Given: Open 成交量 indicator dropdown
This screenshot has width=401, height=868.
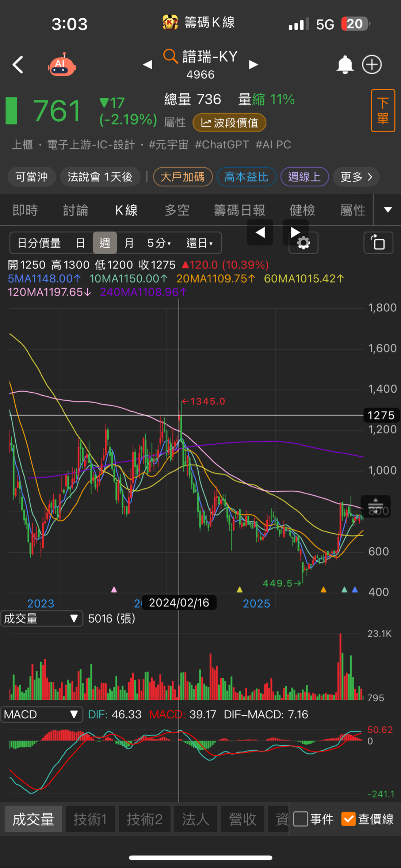Looking at the screenshot, I should pos(42,618).
